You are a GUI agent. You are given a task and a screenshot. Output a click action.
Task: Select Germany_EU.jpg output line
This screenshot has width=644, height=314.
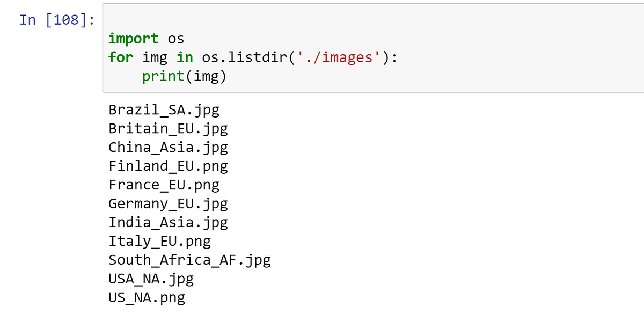168,204
